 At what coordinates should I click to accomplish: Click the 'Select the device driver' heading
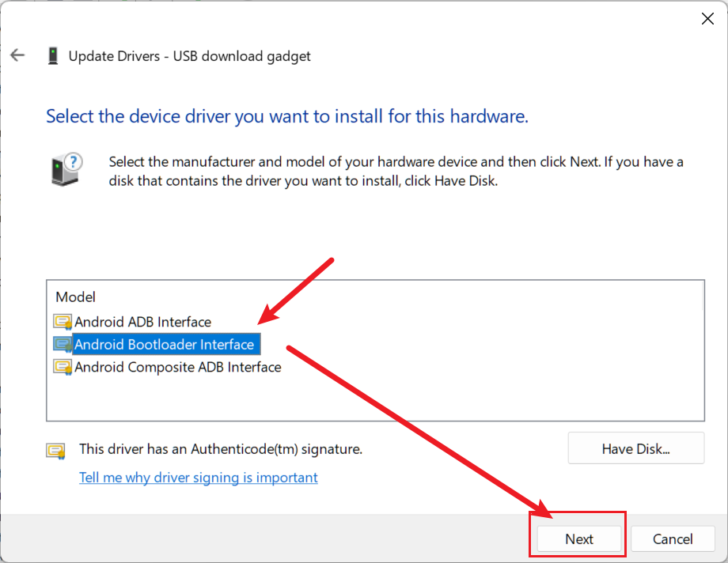coord(287,116)
